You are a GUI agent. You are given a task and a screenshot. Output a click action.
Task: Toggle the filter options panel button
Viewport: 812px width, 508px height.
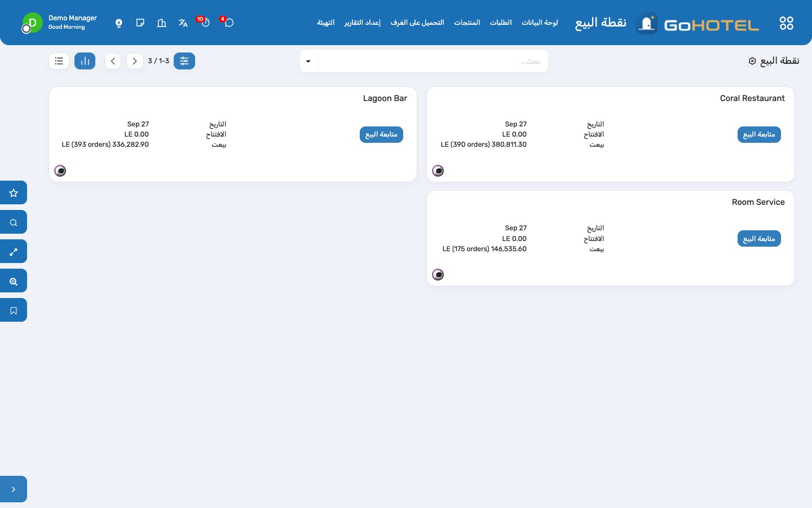(x=184, y=61)
